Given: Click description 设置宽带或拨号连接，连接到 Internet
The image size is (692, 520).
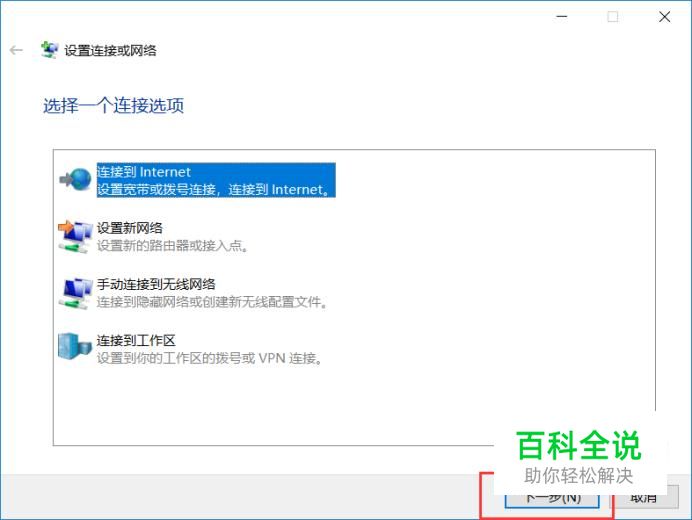Looking at the screenshot, I should 213,190.
